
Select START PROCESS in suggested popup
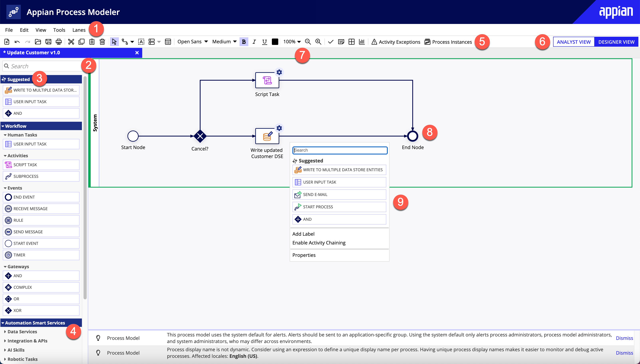pyautogui.click(x=339, y=207)
